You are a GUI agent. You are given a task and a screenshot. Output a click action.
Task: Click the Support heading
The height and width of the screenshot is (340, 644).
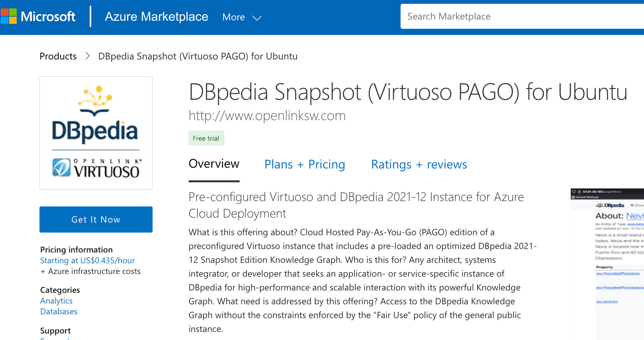pos(56,331)
